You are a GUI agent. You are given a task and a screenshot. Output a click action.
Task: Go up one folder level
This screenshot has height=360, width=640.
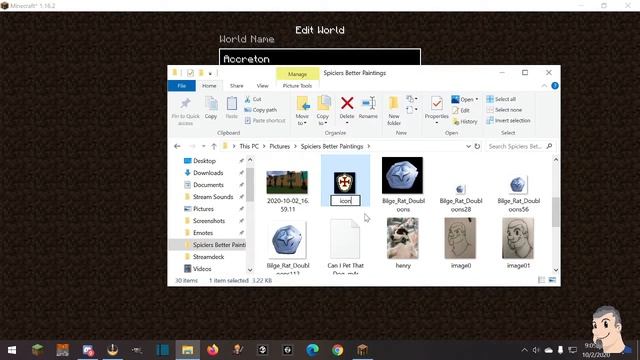tap(214, 146)
